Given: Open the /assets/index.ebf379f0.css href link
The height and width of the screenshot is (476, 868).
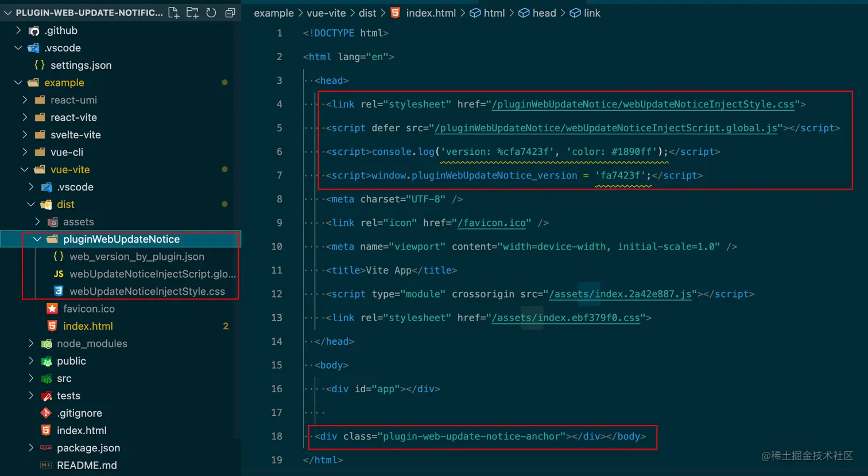Looking at the screenshot, I should [x=565, y=318].
